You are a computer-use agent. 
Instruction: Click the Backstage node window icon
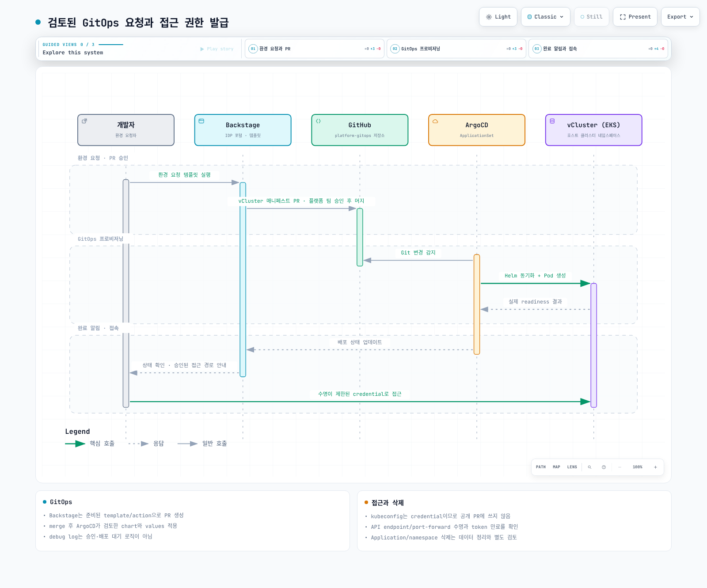[201, 121]
